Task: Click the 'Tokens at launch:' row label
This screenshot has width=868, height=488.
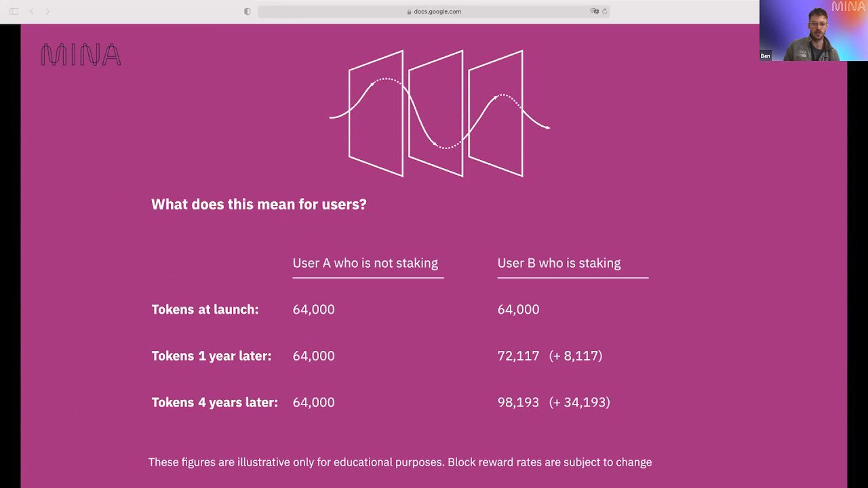Action: [x=205, y=310]
